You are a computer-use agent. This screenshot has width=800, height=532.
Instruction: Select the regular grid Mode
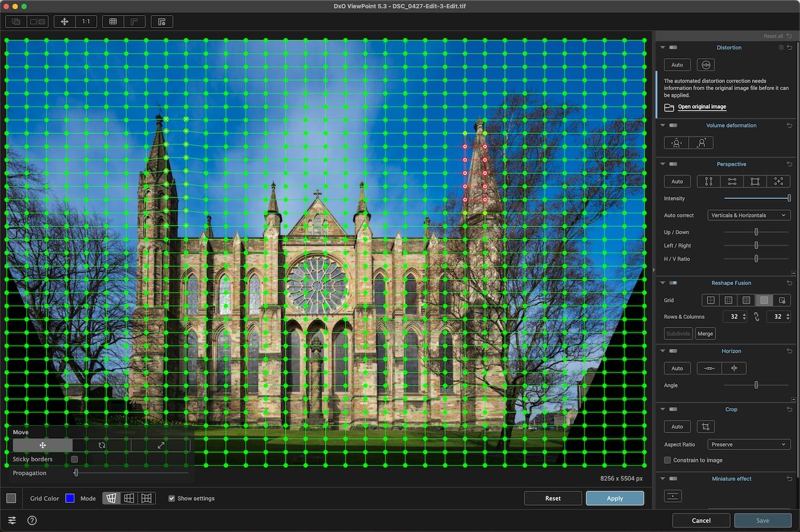pyautogui.click(x=129, y=498)
